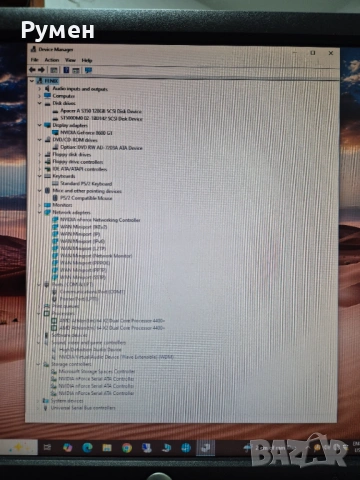Open Help via the blue question-mark icon
This screenshot has height=480, width=360.
pos(66,70)
